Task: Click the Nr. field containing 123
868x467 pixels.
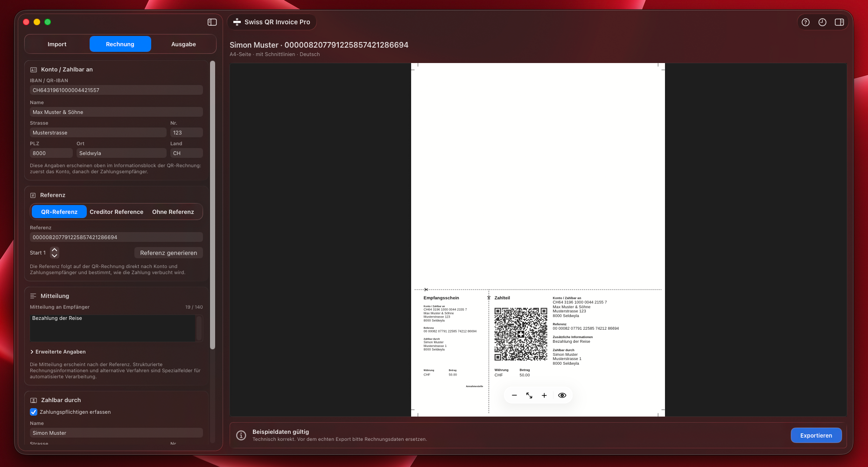Action: tap(187, 133)
